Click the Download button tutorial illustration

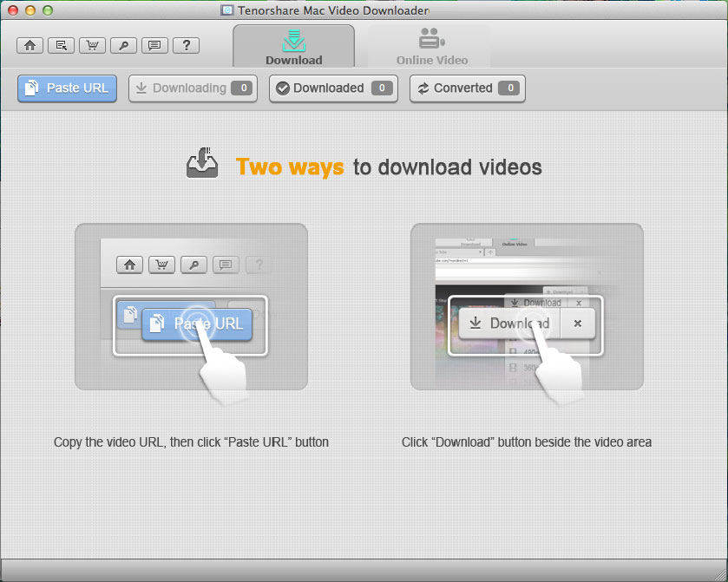point(527,307)
